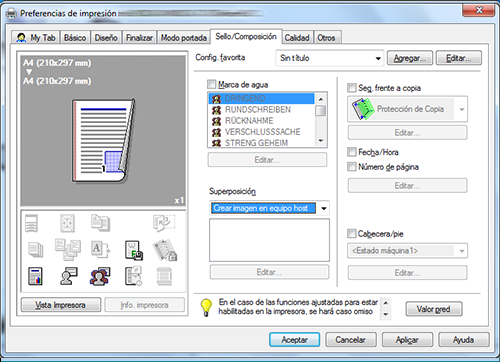This screenshot has height=362, width=500.
Task: Click the green Protección de Copia icon
Action: (x=363, y=109)
